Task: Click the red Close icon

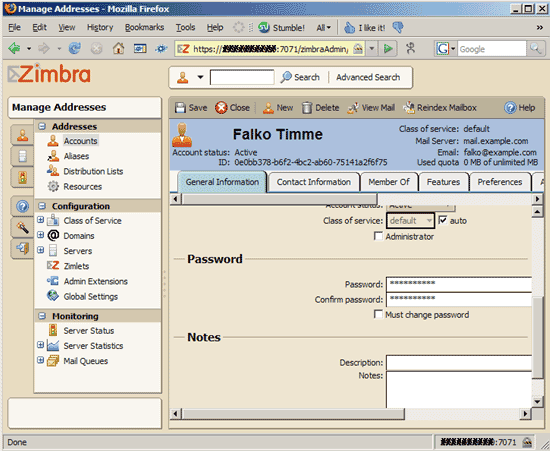Action: 221,108
